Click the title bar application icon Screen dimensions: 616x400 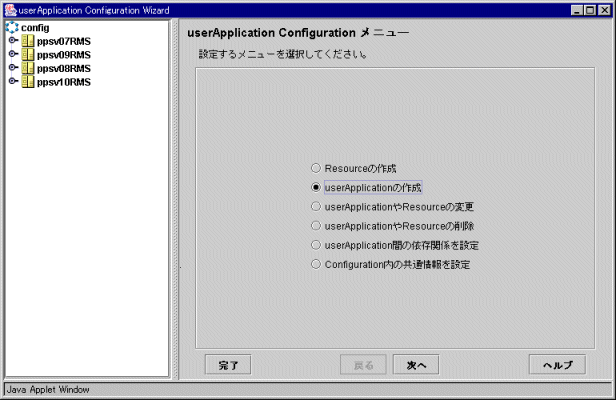[x=10, y=9]
